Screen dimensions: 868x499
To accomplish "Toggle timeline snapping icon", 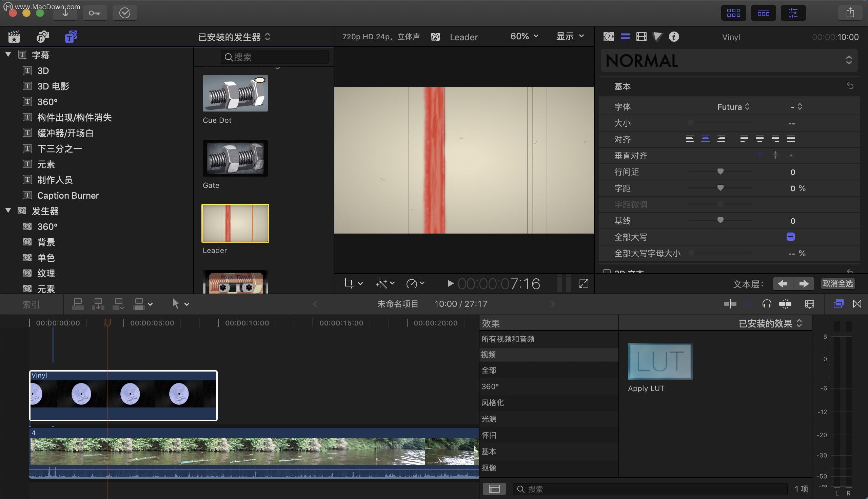I will point(785,304).
